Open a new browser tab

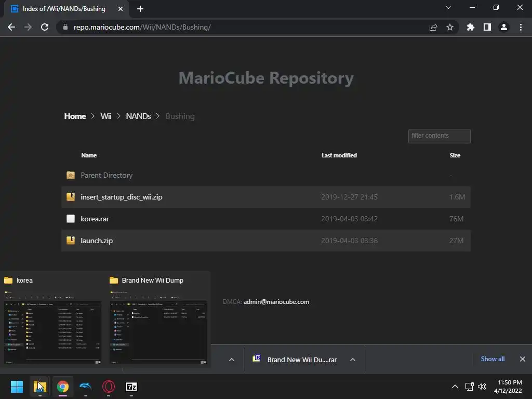pos(140,9)
